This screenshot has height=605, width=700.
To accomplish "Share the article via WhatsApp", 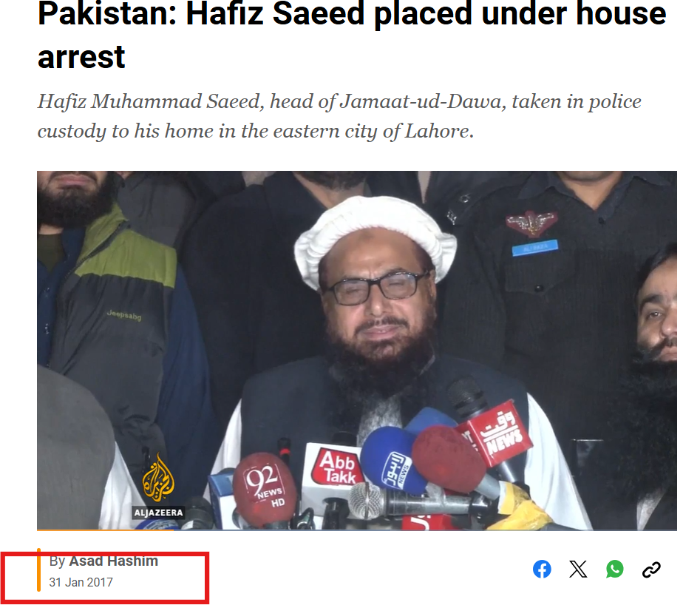I will 615,569.
